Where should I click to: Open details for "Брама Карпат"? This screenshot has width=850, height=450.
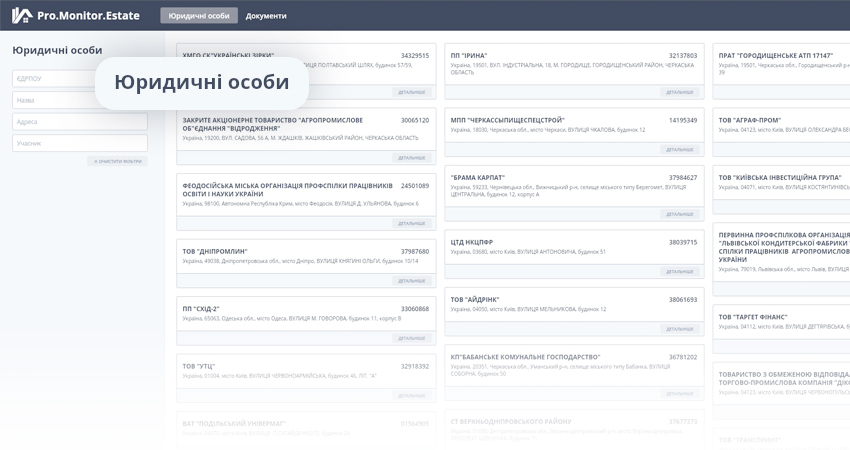680,214
